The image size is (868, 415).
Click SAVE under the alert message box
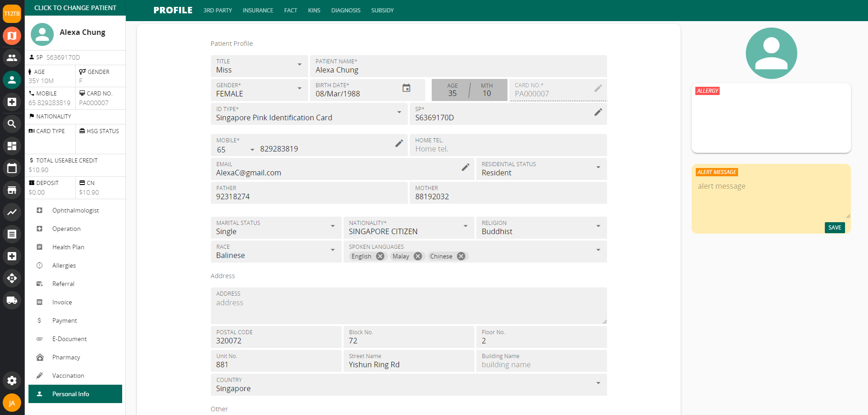click(x=834, y=227)
